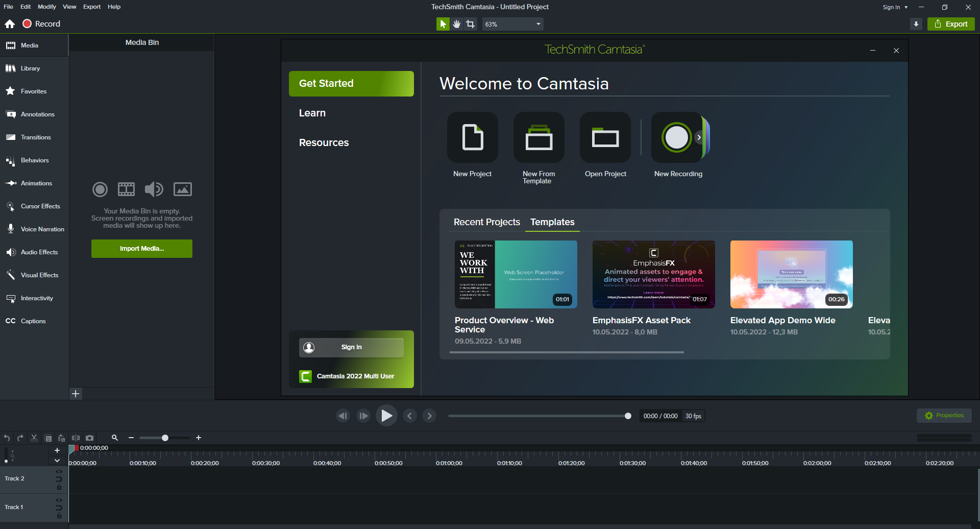Activate the pan hand tool
This screenshot has height=529, width=980.
tap(456, 24)
